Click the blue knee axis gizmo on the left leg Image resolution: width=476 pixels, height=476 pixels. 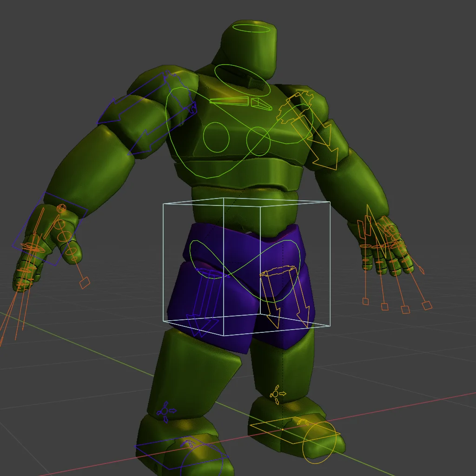pyautogui.click(x=165, y=411)
